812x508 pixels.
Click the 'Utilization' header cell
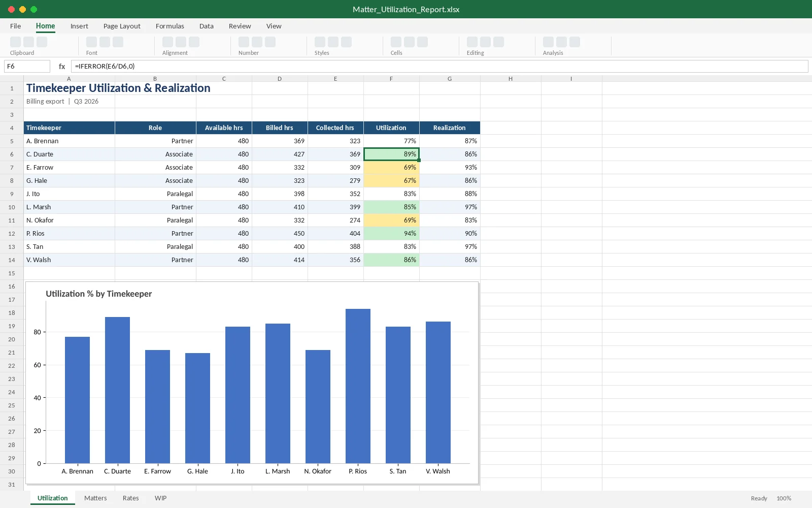pos(391,128)
